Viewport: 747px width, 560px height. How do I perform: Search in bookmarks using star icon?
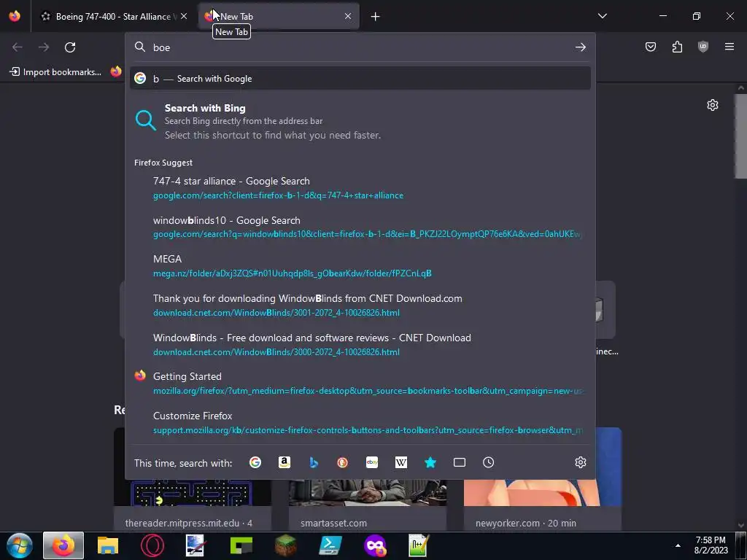point(430,462)
